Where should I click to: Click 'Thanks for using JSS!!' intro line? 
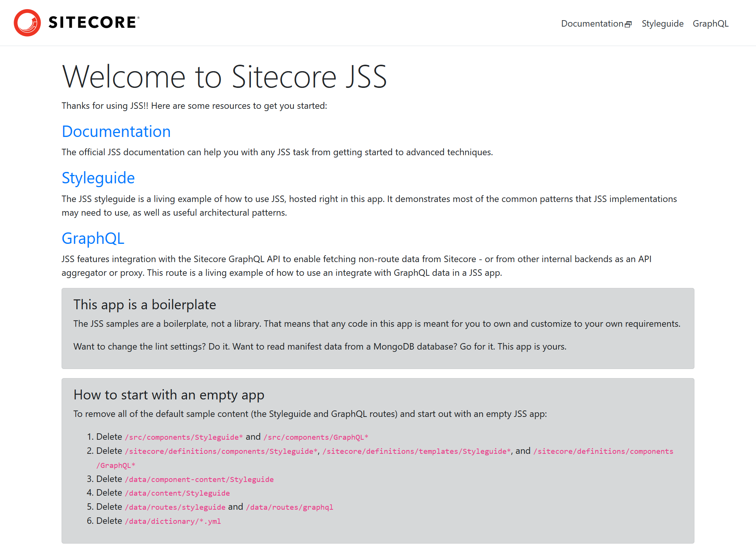(x=194, y=106)
